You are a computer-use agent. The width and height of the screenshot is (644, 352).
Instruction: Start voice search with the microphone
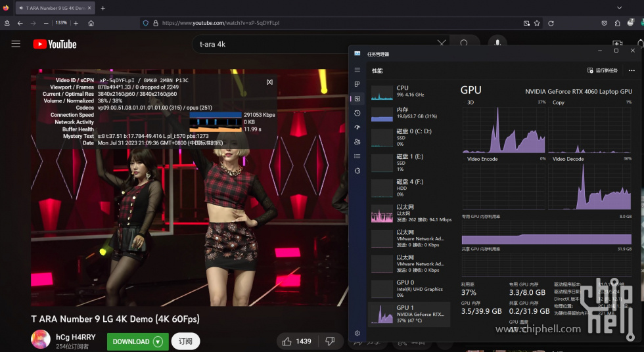click(x=497, y=43)
